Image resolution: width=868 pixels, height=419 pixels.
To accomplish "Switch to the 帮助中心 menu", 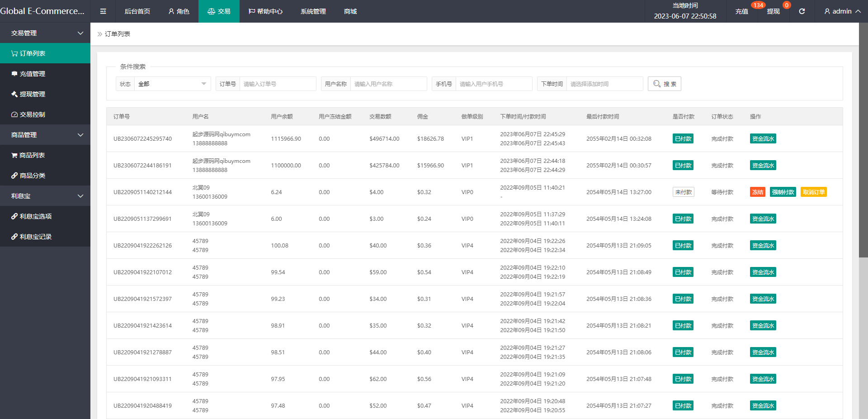I will click(265, 11).
